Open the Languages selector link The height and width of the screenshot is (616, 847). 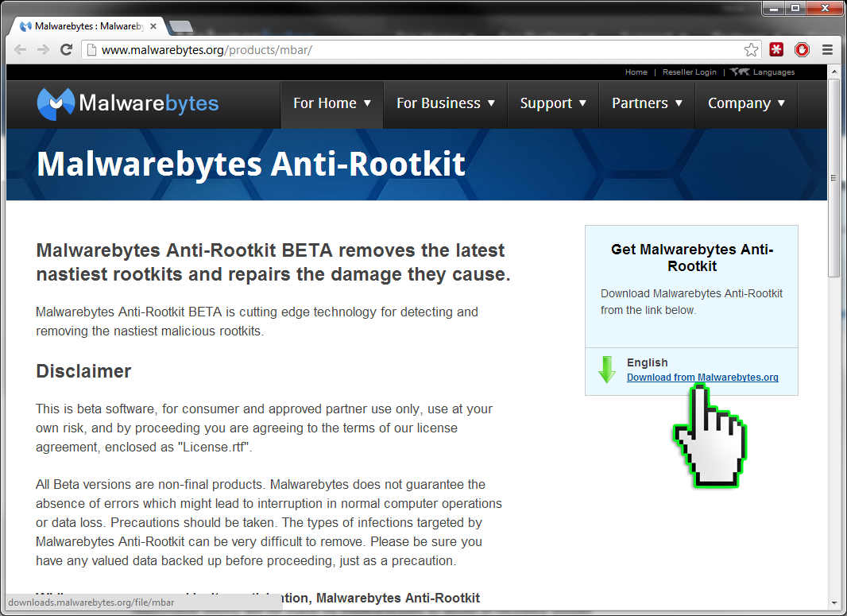pos(772,72)
